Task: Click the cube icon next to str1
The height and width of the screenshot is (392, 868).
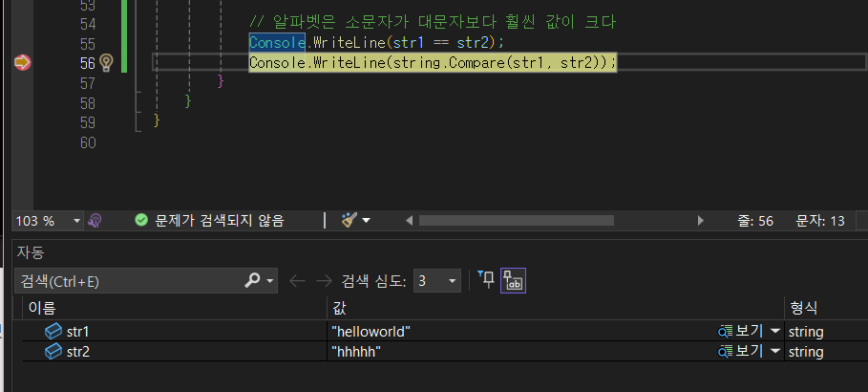Action: pos(53,332)
